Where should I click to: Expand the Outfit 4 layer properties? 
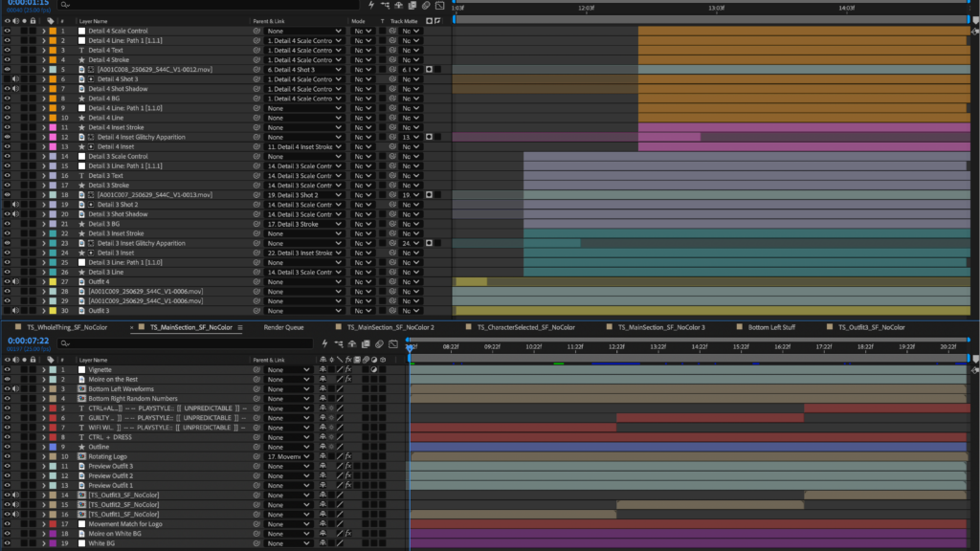click(44, 282)
